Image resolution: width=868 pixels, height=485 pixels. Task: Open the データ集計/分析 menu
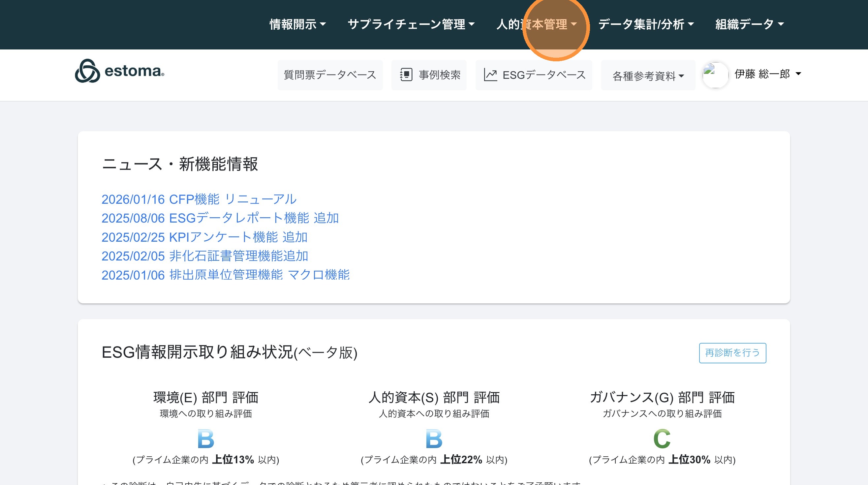[x=646, y=24]
